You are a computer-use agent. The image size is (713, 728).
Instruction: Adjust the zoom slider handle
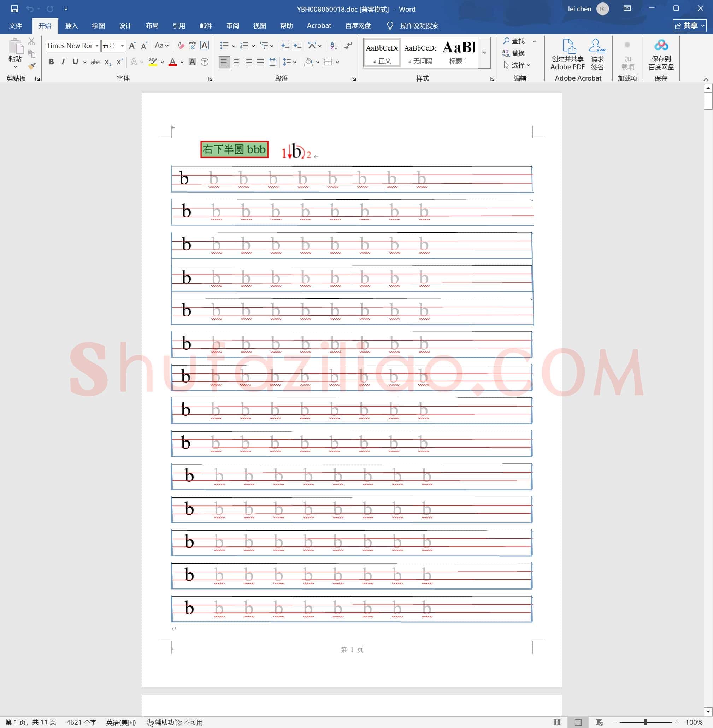coord(646,722)
